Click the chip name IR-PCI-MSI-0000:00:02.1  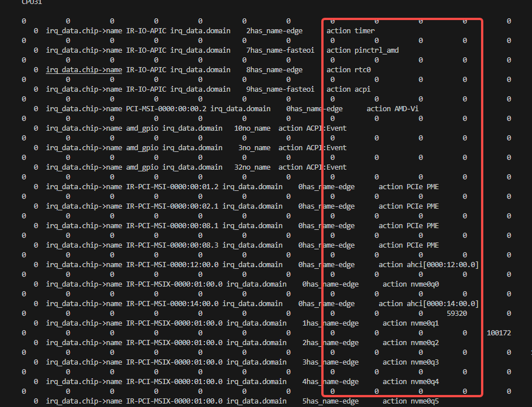point(172,206)
